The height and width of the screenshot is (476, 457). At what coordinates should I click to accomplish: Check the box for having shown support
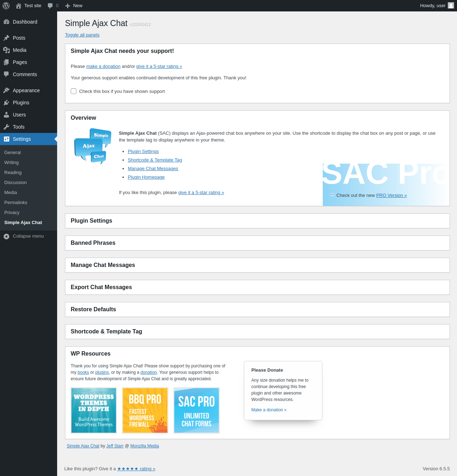[x=74, y=91]
